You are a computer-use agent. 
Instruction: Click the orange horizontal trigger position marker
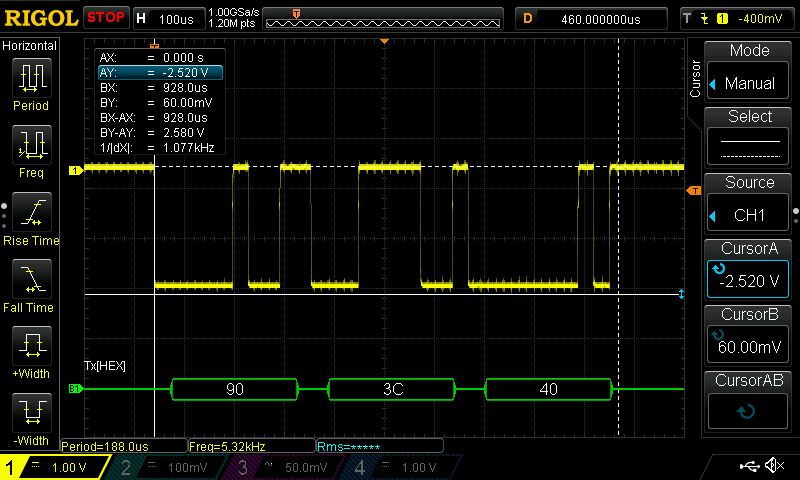pos(385,41)
